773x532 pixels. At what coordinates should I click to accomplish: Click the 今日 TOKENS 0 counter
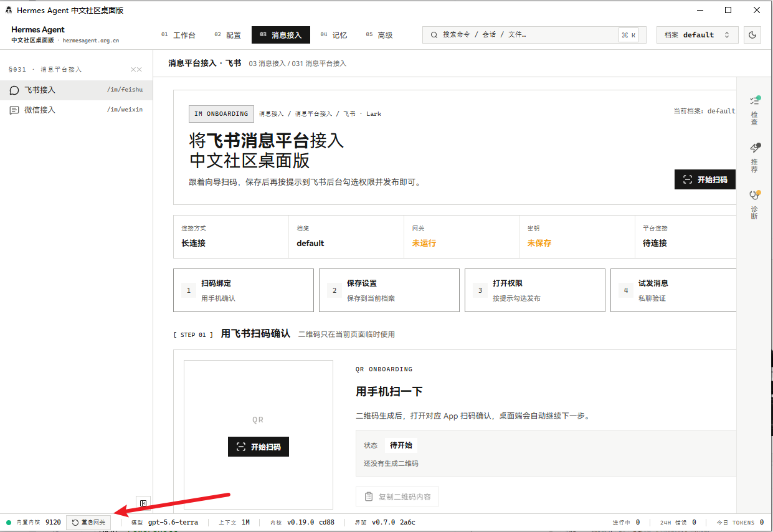click(740, 522)
